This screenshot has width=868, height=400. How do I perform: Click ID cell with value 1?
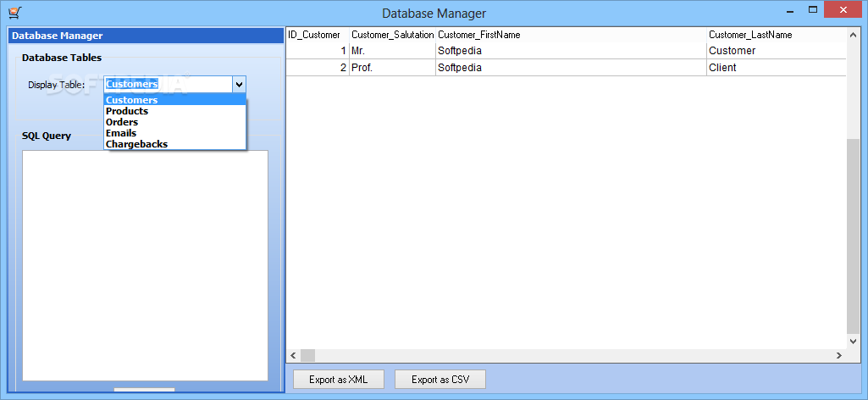(x=318, y=51)
